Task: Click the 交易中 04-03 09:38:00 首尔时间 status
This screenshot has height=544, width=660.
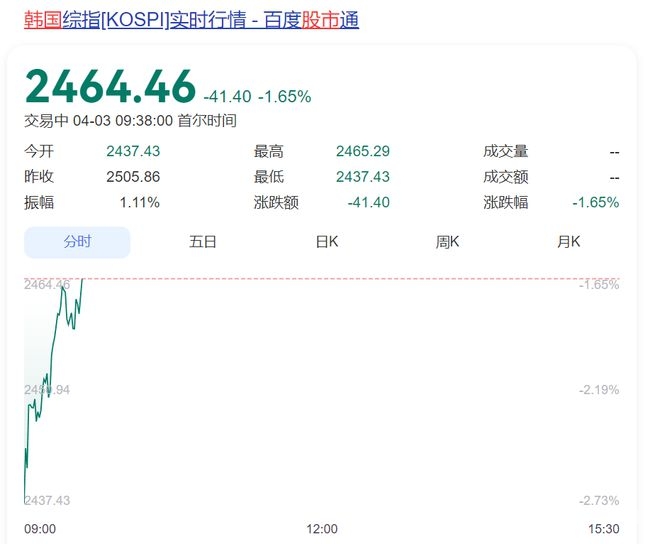Action: coord(130,121)
